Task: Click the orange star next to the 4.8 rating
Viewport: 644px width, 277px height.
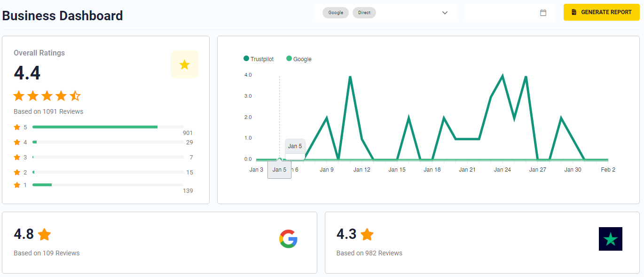Action: point(45,234)
